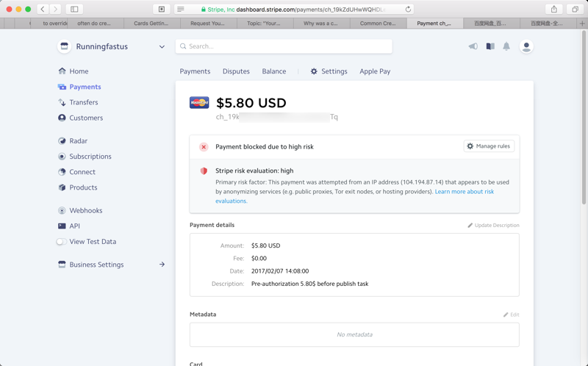
Task: Expand Business Settings arrow
Action: tap(162, 265)
